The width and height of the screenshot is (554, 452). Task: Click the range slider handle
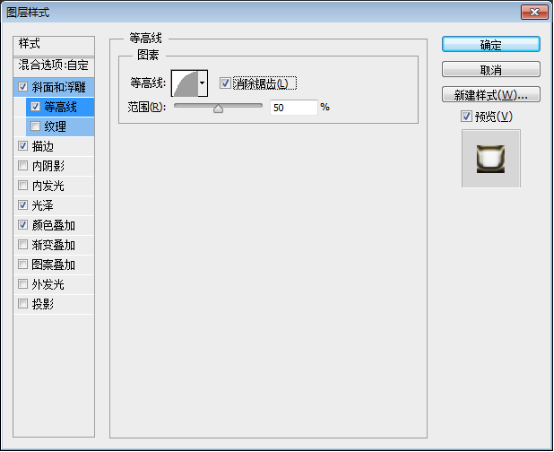tap(218, 108)
